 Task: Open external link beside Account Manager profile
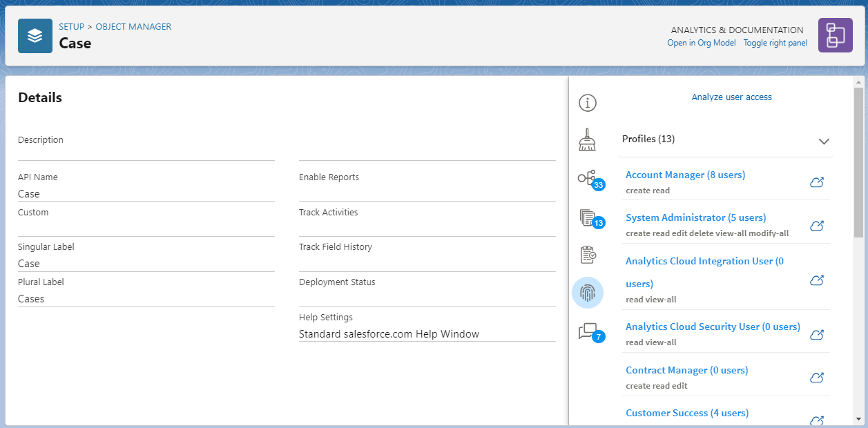pos(817,182)
